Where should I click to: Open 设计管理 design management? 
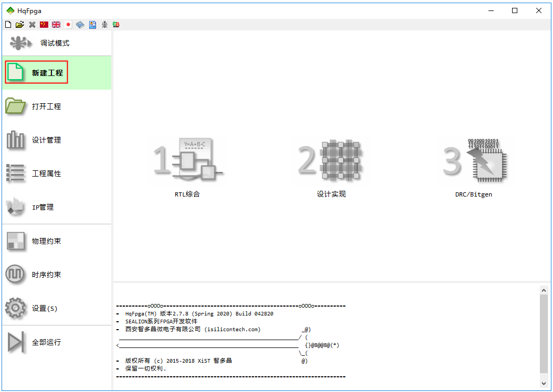tap(46, 140)
